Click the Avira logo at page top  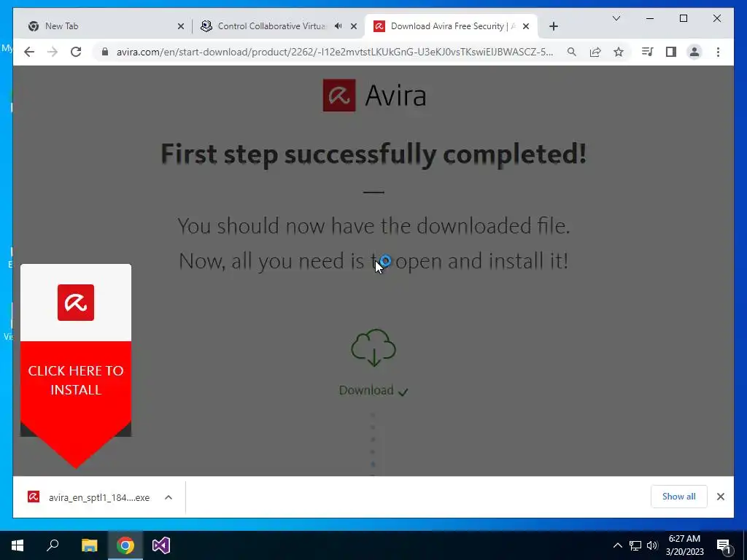click(374, 96)
